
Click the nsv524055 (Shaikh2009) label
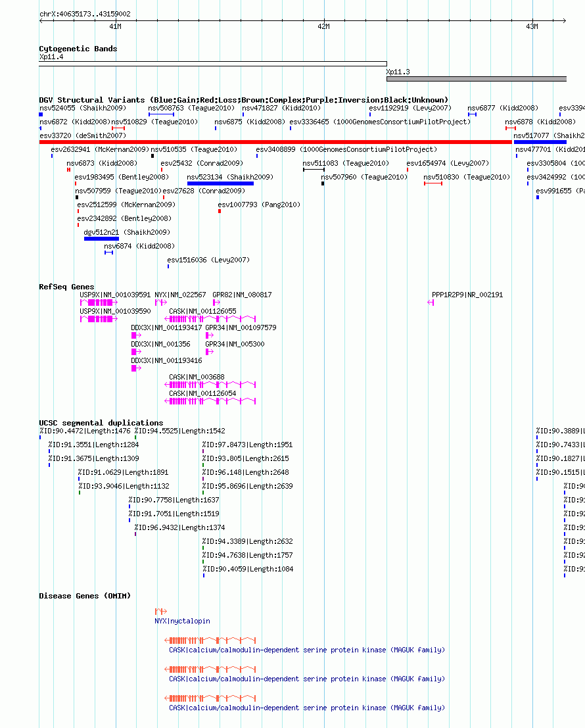click(x=83, y=108)
